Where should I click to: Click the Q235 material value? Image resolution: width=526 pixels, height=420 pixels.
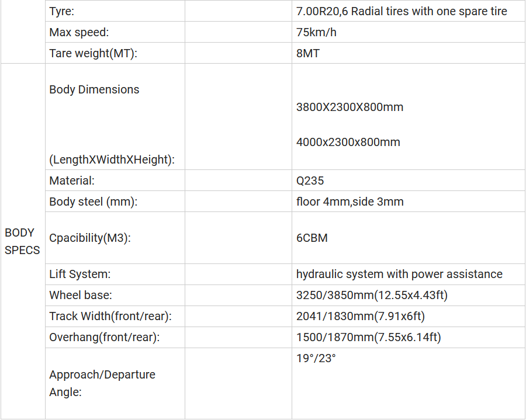(x=310, y=181)
